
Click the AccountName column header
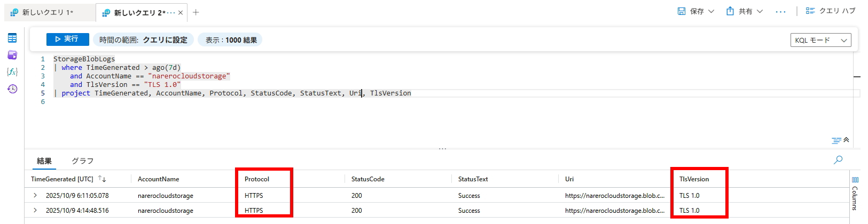pyautogui.click(x=158, y=179)
